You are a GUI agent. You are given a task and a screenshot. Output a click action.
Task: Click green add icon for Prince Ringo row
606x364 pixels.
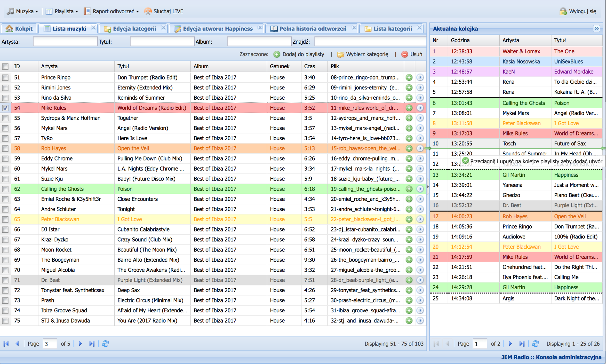pos(409,78)
